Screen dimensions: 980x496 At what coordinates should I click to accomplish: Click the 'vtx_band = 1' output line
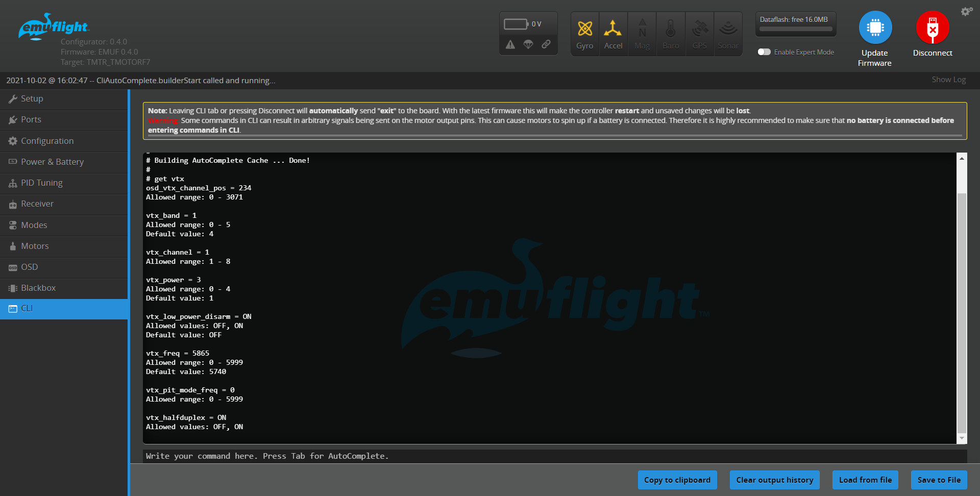pyautogui.click(x=171, y=215)
